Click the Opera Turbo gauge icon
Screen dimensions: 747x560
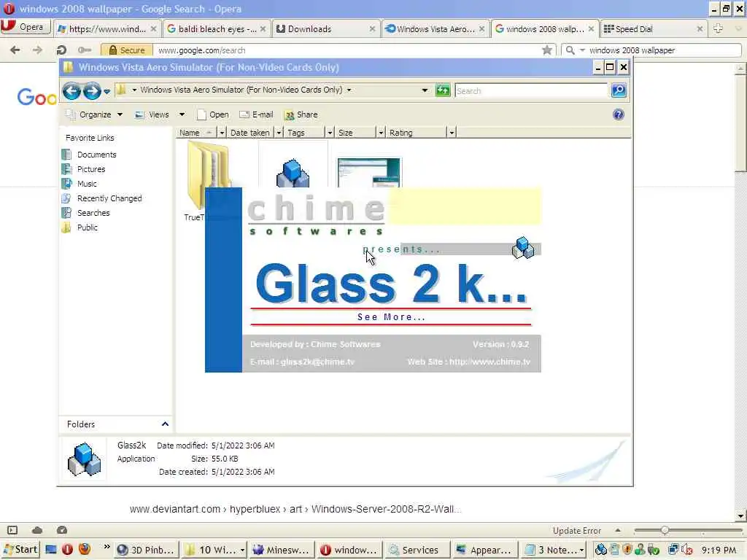coord(62,530)
